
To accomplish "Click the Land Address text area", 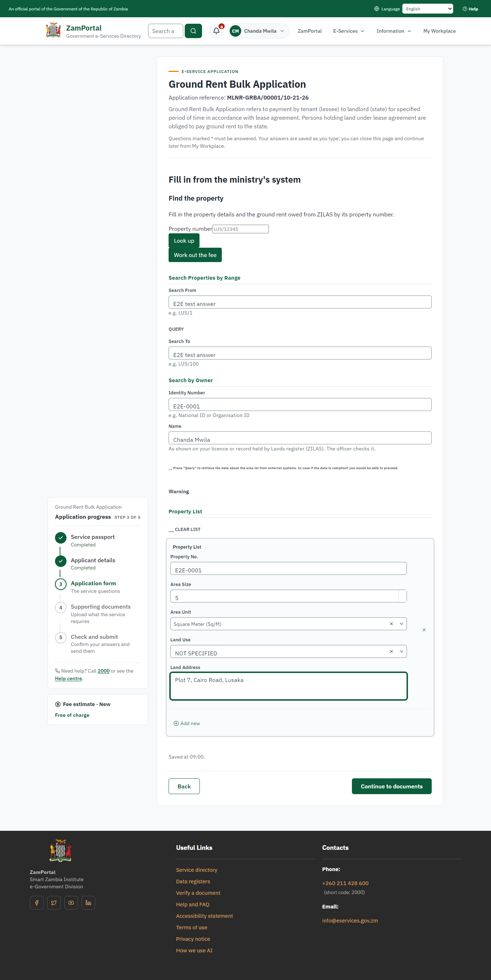I will click(288, 686).
